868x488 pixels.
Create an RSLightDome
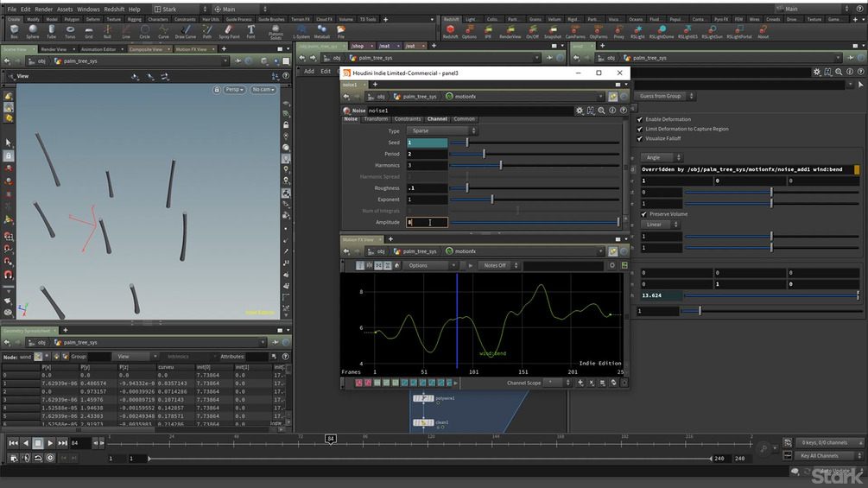(662, 31)
